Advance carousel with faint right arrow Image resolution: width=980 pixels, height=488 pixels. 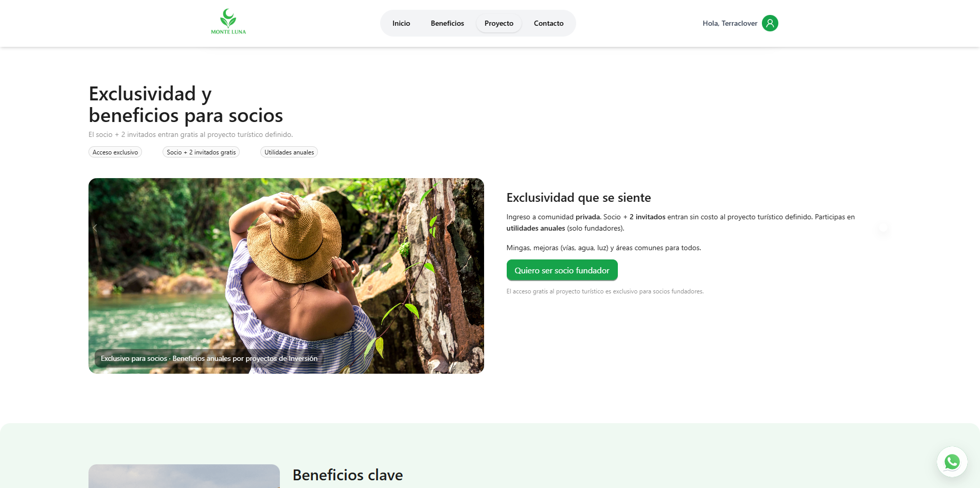pos(883,228)
